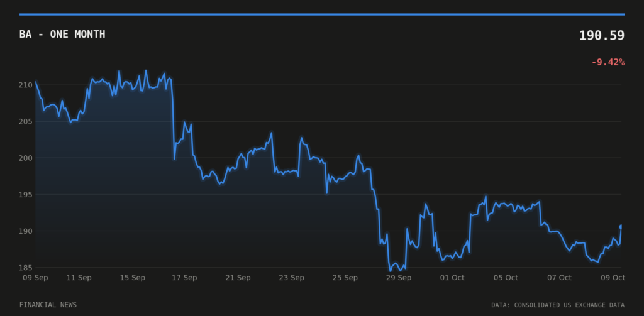
Task: Click the latest price endpoint dot on chart
Action: [621, 226]
